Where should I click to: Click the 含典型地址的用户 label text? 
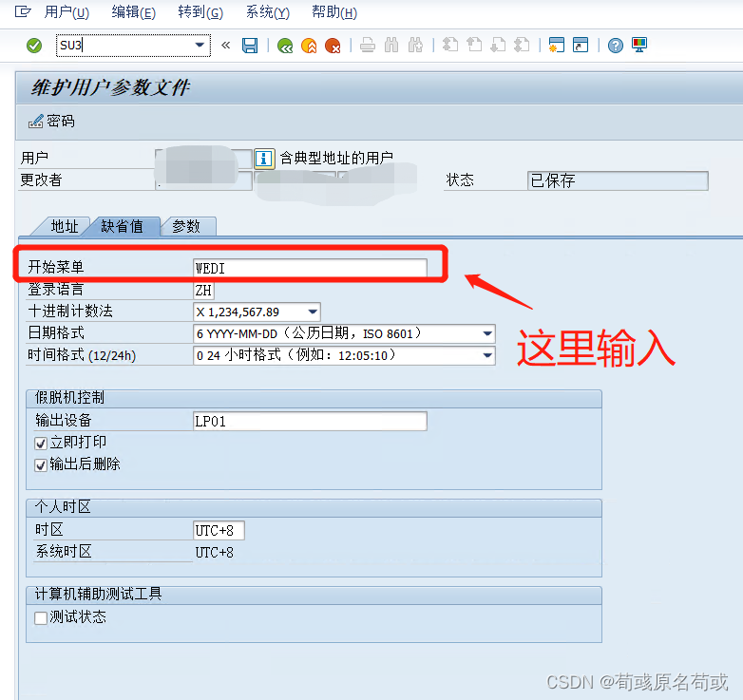point(336,159)
